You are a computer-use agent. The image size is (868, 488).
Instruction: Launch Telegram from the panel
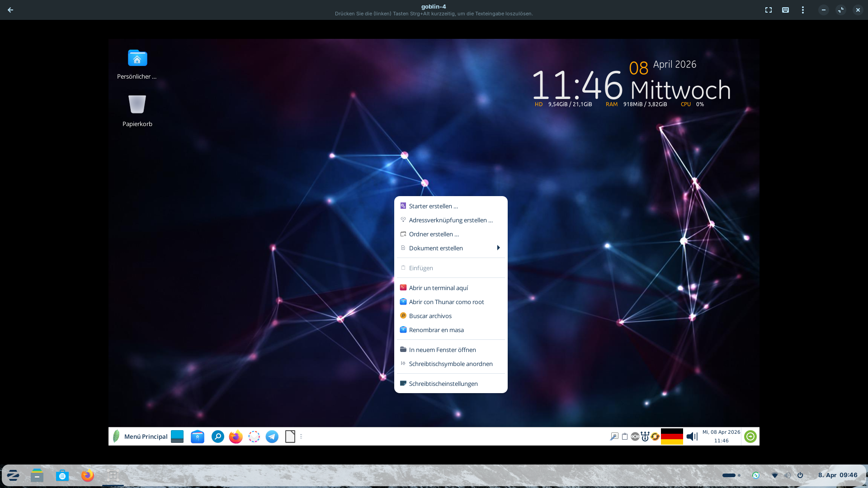pos(272,436)
